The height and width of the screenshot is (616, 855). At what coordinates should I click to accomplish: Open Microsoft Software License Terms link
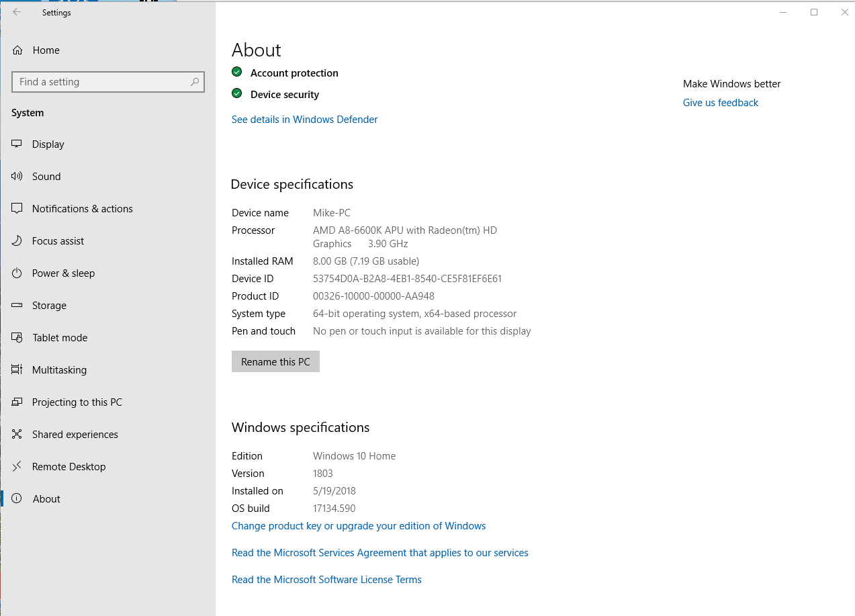(326, 580)
